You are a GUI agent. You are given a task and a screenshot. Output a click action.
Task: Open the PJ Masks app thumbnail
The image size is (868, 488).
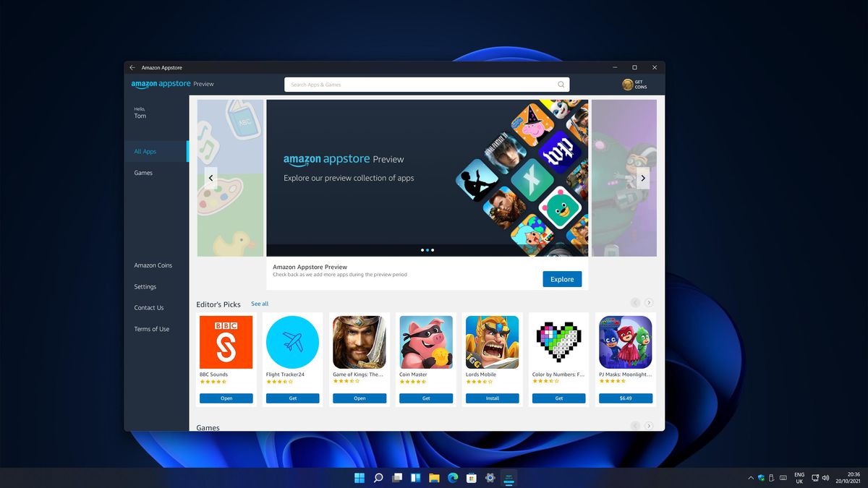[626, 342]
